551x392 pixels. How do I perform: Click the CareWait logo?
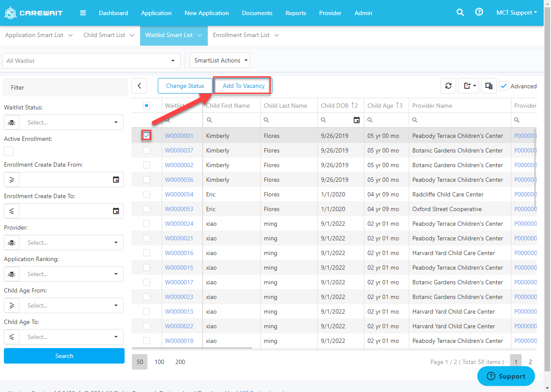[x=34, y=13]
